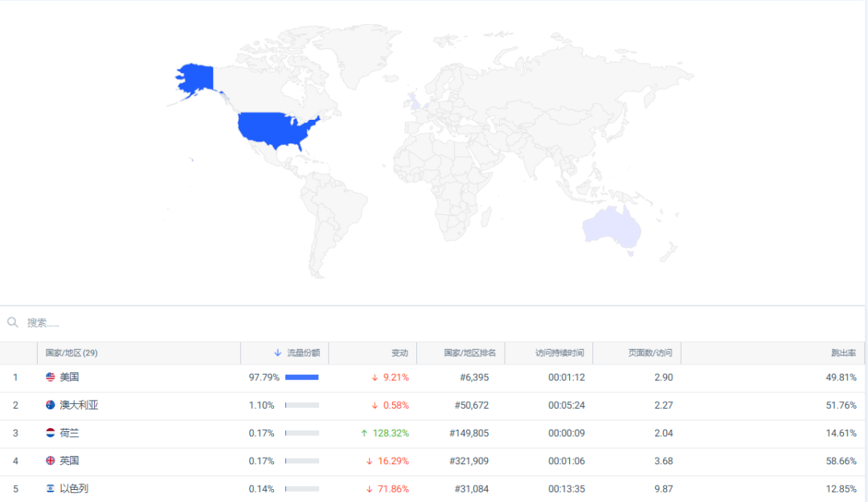
Task: Sort by 国家/地区排名 column header
Action: pos(469,353)
